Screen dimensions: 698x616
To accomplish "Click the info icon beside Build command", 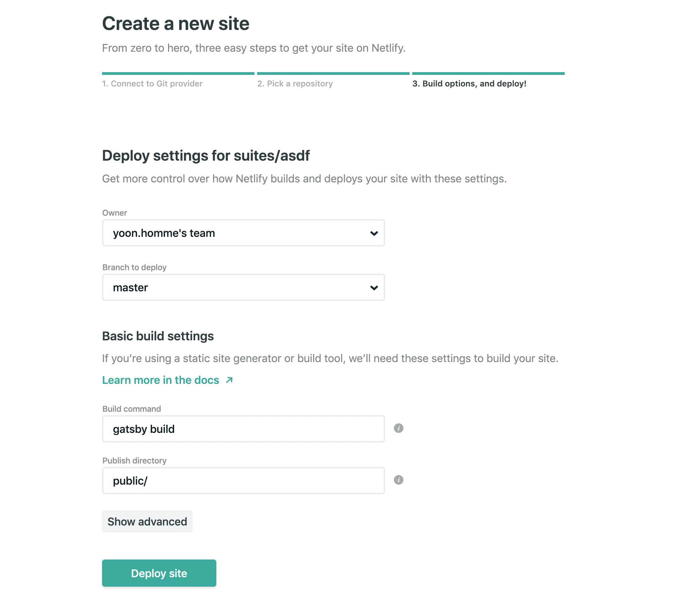I will [399, 428].
